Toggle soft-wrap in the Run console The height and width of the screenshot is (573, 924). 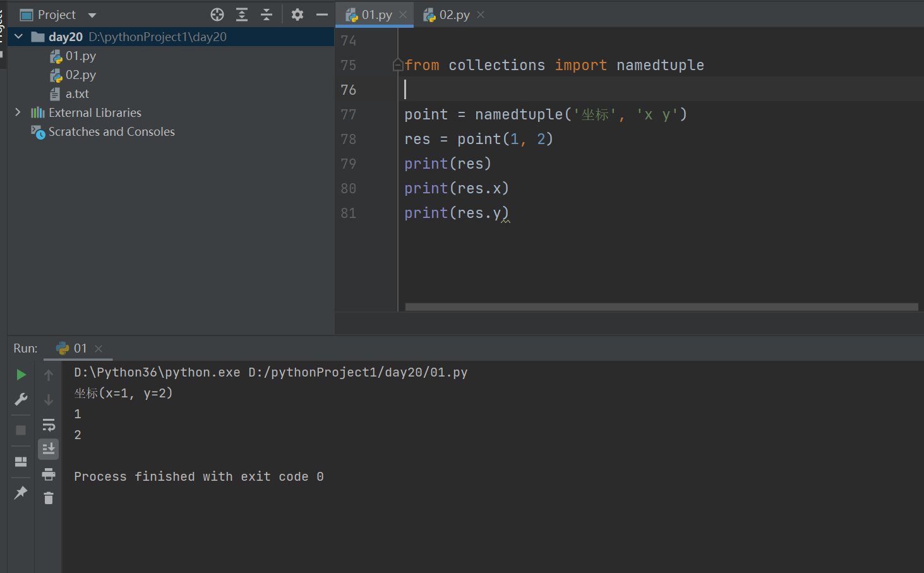pyautogui.click(x=49, y=425)
